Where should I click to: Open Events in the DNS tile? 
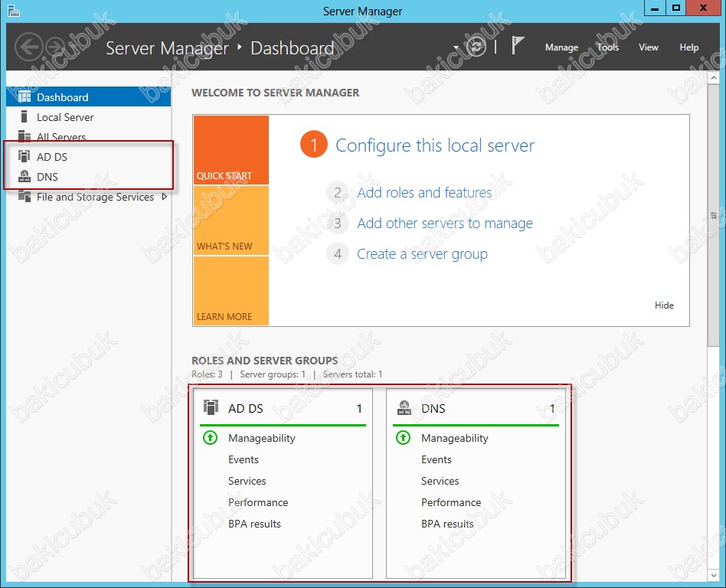coord(437,459)
